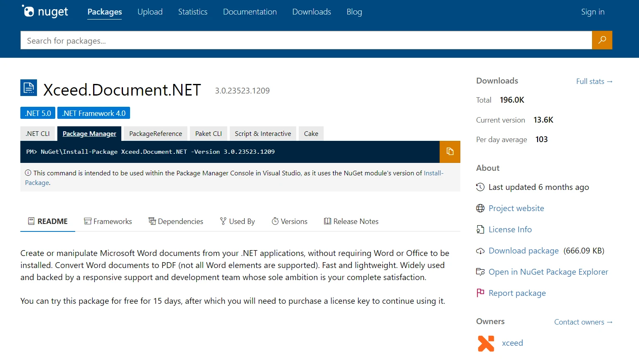Click the license icon beside License Info
Image resolution: width=639 pixels, height=364 pixels.
click(x=480, y=229)
